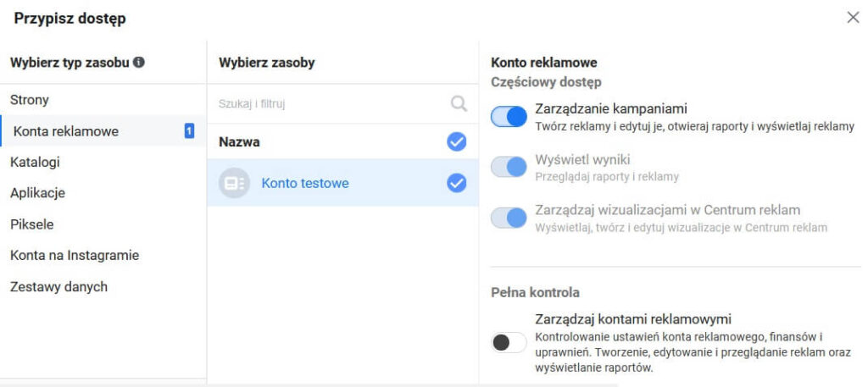Click the Wyświetl wyniki label
Screen dimensions: 868x387
pos(583,160)
